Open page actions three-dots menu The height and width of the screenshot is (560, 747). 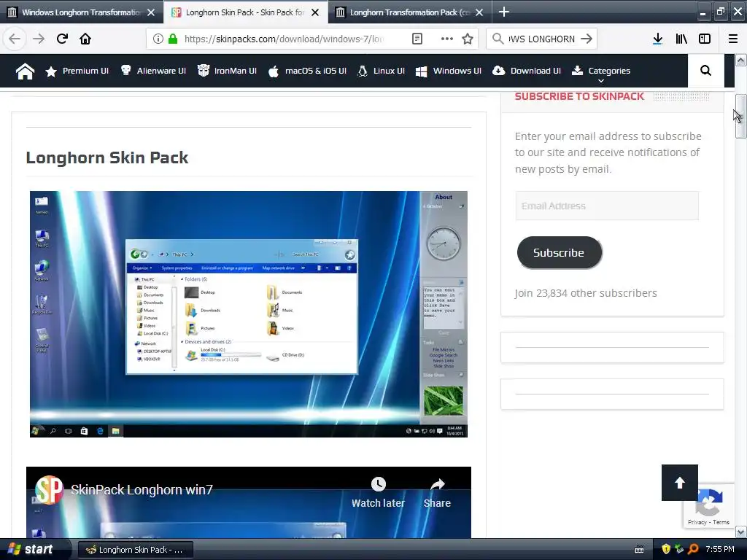click(x=446, y=39)
